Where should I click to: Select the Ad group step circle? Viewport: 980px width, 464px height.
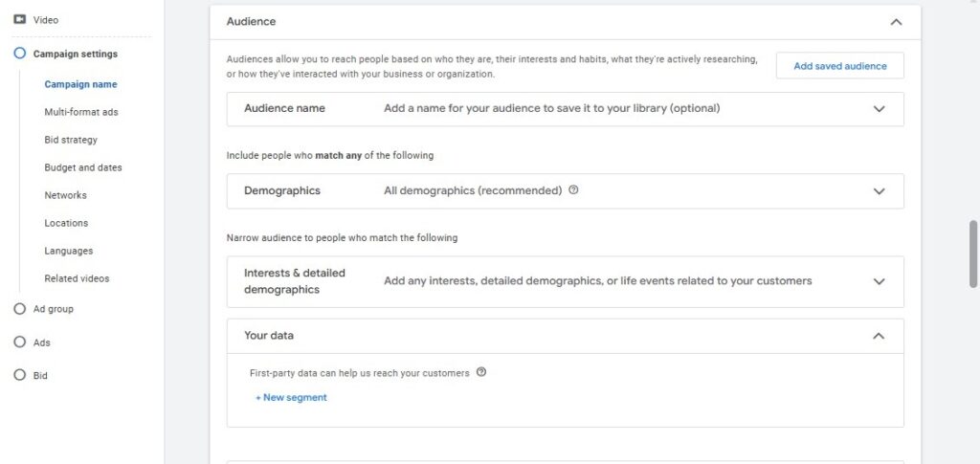(x=19, y=308)
